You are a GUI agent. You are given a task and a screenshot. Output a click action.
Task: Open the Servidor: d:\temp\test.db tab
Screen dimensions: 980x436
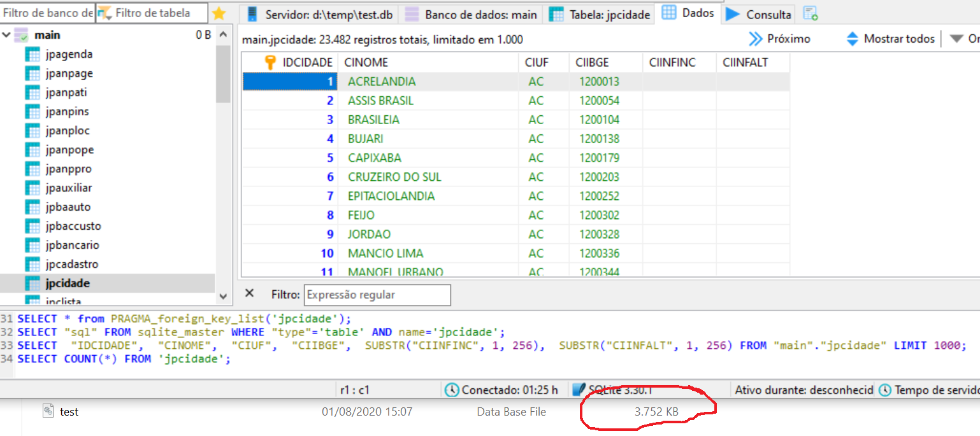click(x=320, y=14)
